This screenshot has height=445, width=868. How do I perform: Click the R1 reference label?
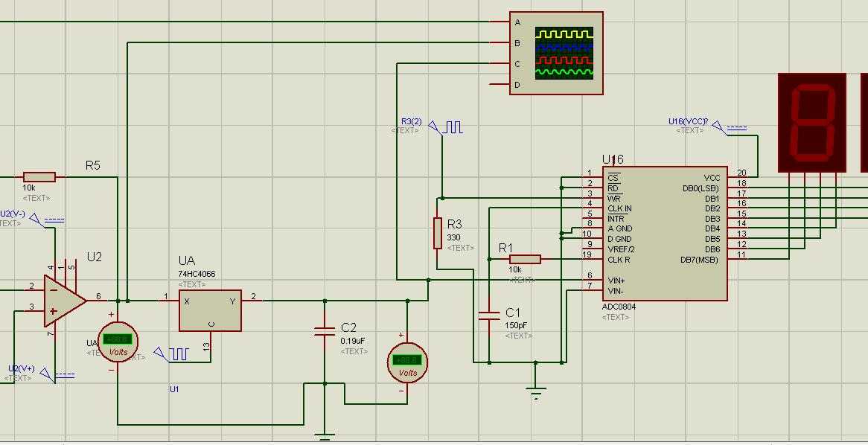point(506,248)
